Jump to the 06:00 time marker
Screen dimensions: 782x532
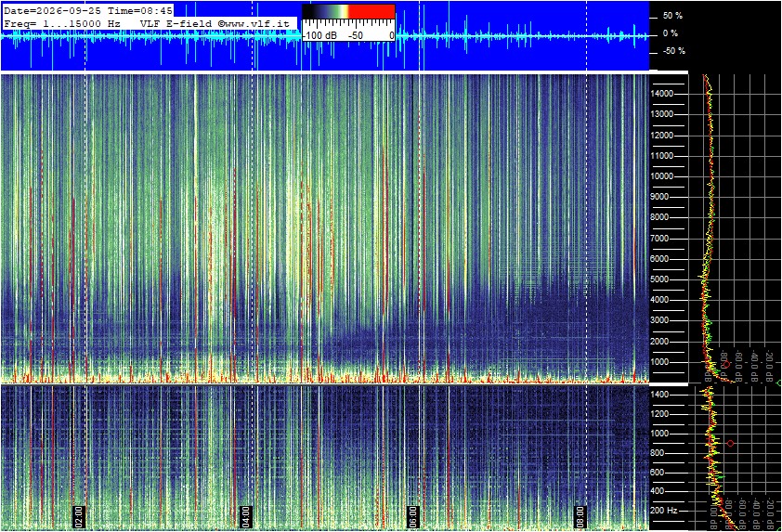click(x=412, y=516)
